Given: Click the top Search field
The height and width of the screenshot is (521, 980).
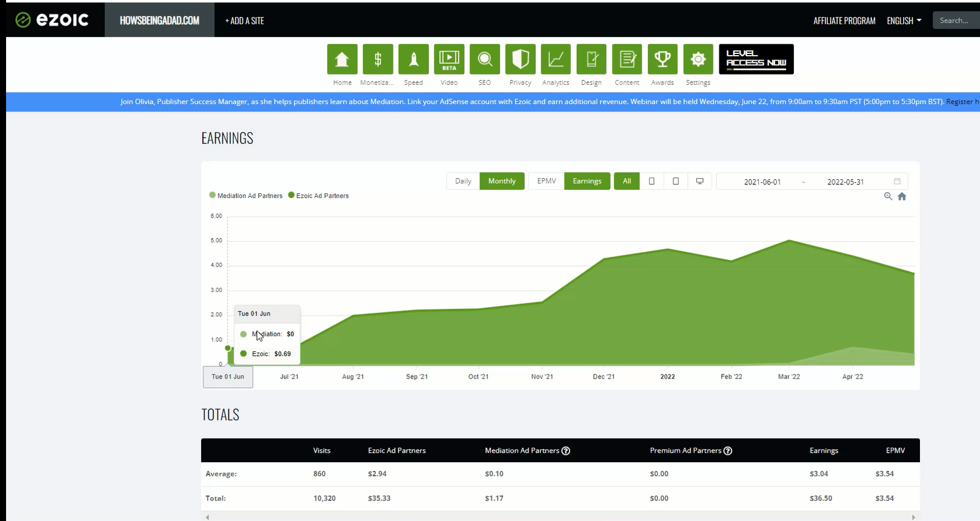Looking at the screenshot, I should click(956, 21).
